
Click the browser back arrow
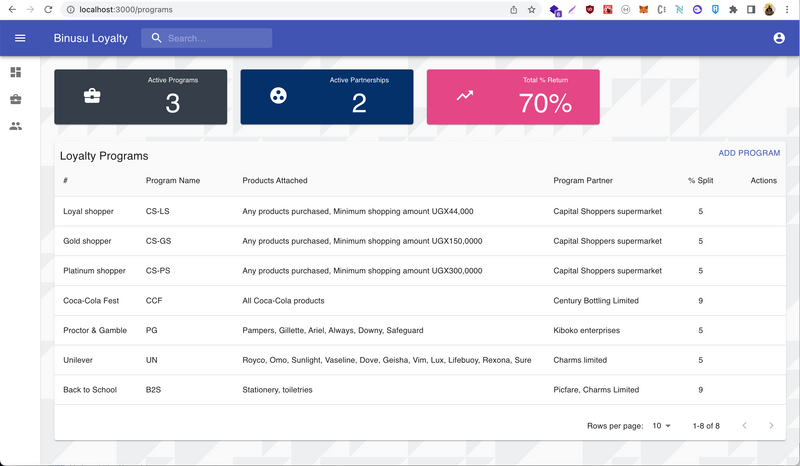11,9
